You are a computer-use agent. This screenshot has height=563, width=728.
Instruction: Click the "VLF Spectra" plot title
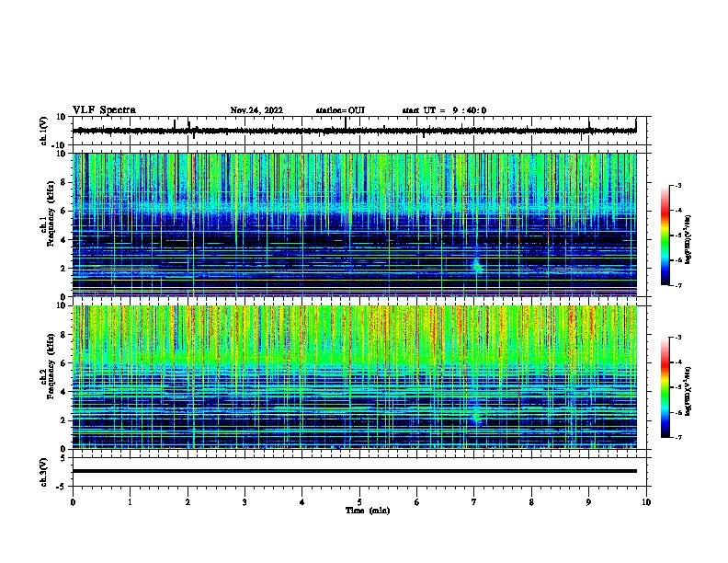[104, 110]
